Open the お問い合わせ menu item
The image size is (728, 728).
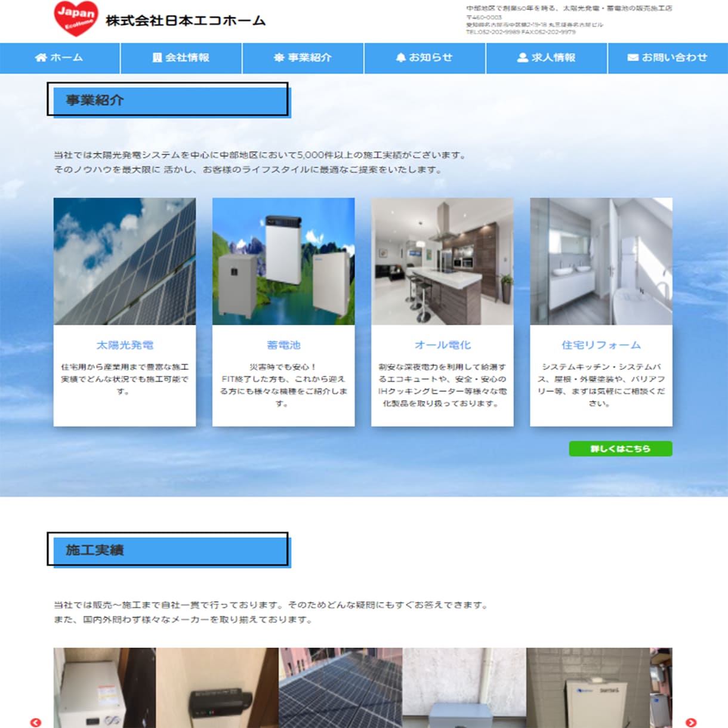(x=668, y=58)
